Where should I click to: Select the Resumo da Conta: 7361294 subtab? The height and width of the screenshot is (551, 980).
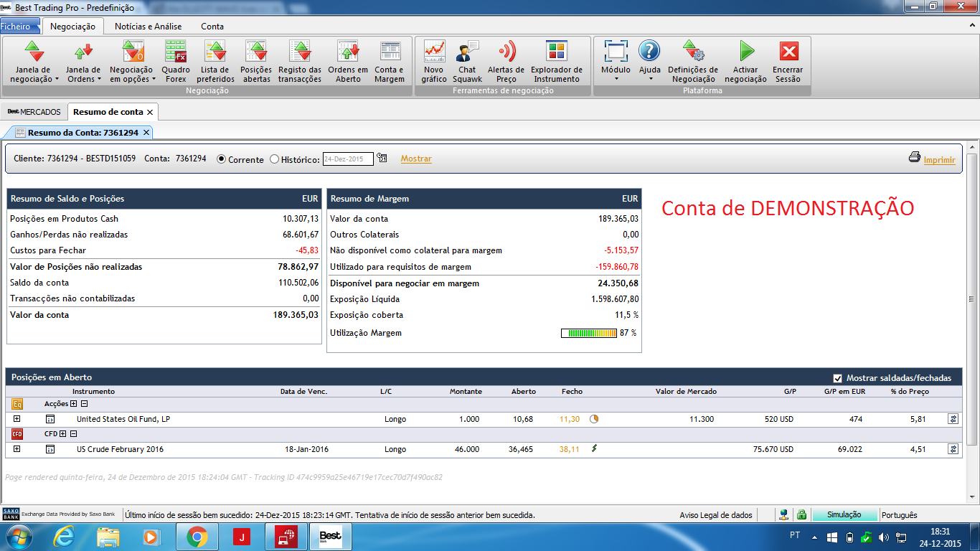(x=83, y=133)
